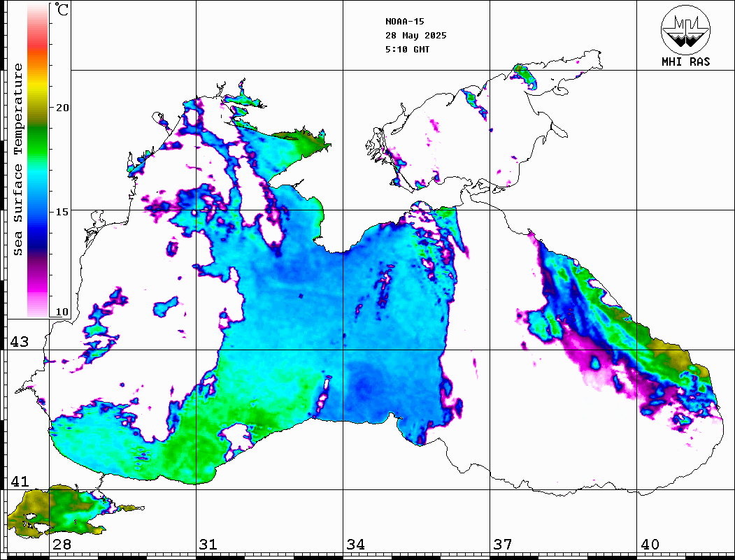Viewport: 735px width, 560px height.
Task: Click the latitude label '41'
Action: click(20, 481)
